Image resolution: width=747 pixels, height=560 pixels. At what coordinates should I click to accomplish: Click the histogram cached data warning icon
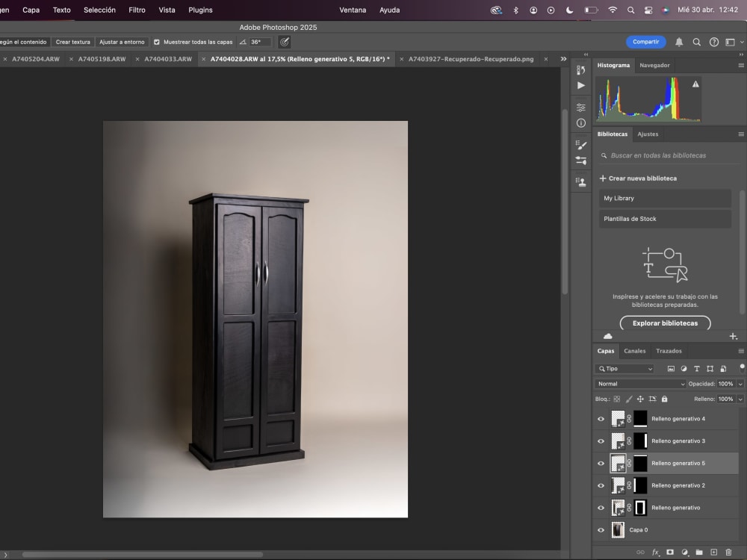pyautogui.click(x=695, y=84)
